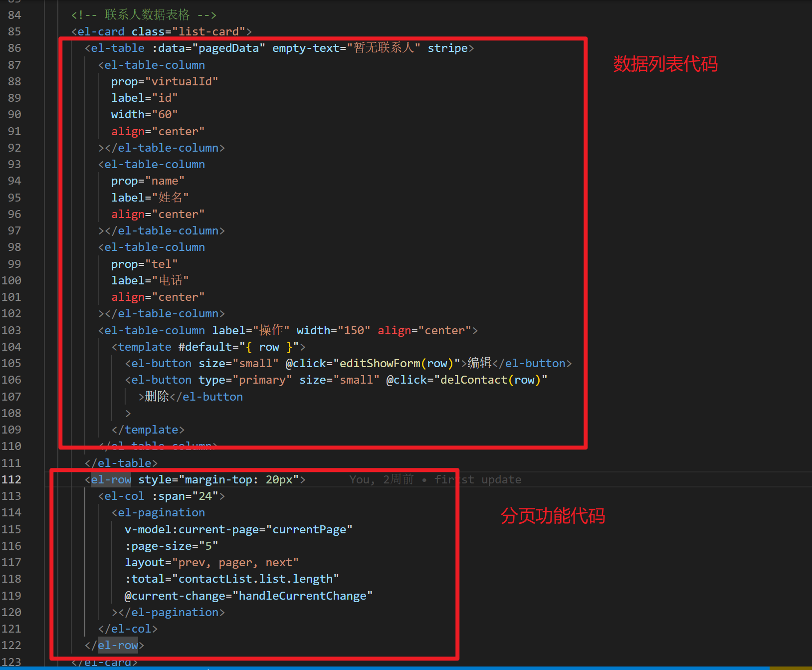Click width="150" on line 103
This screenshot has width=812, height=670.
pos(334,330)
